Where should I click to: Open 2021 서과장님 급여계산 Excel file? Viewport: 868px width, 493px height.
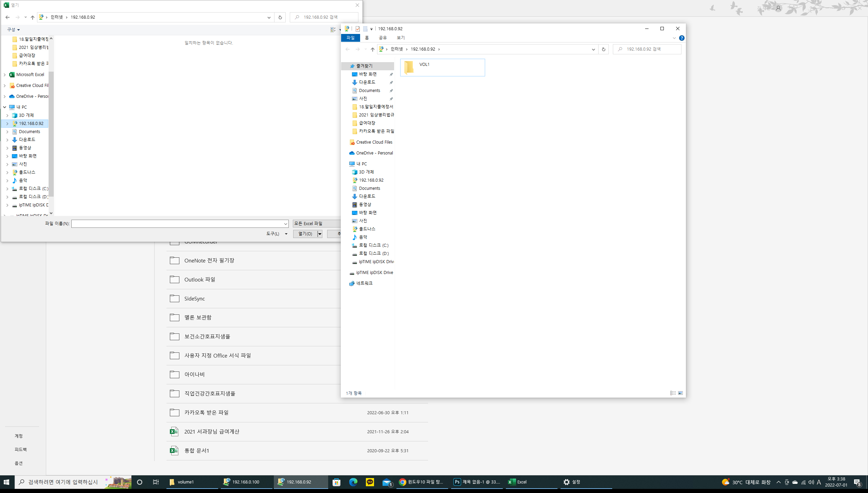point(297,432)
